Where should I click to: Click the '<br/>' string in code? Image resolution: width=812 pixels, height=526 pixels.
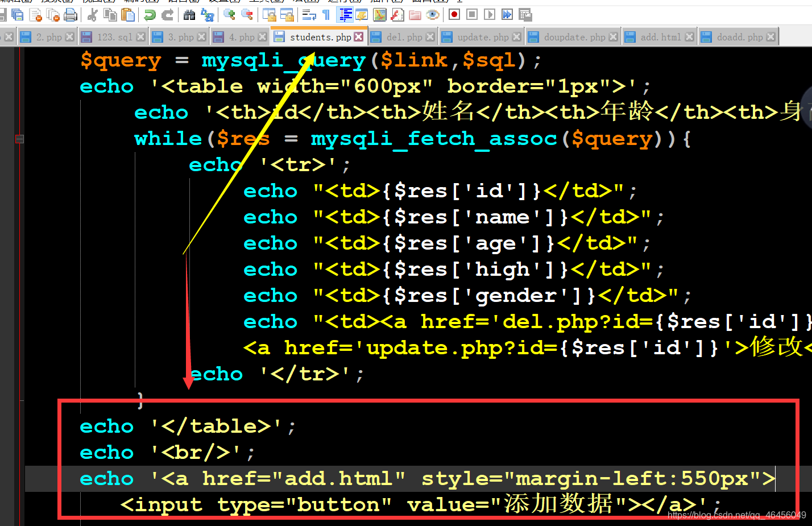196,453
